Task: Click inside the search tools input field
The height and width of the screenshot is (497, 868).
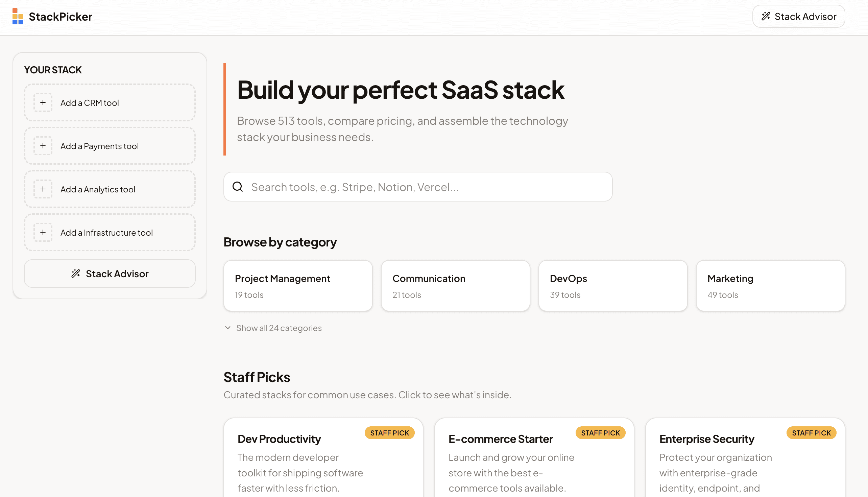Action: point(409,187)
